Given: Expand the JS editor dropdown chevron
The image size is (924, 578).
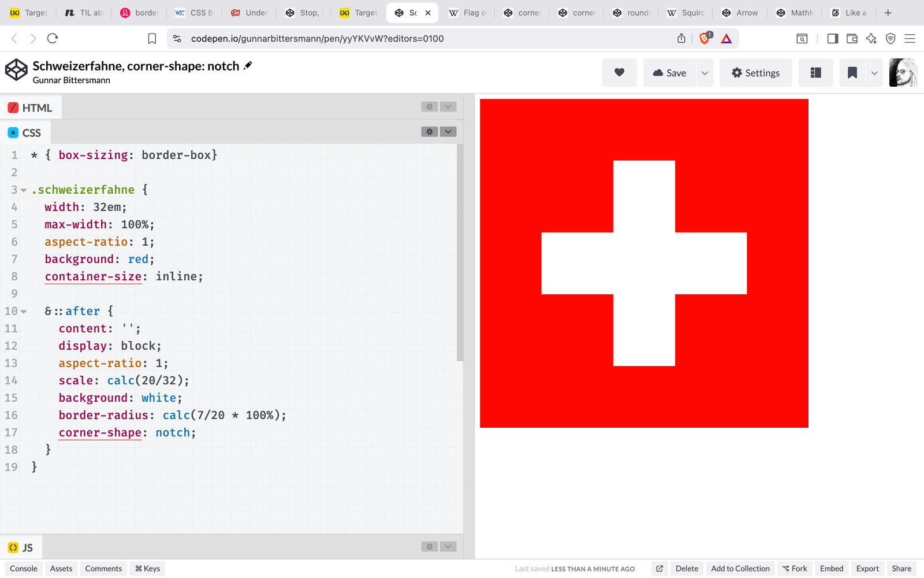Looking at the screenshot, I should tap(448, 546).
